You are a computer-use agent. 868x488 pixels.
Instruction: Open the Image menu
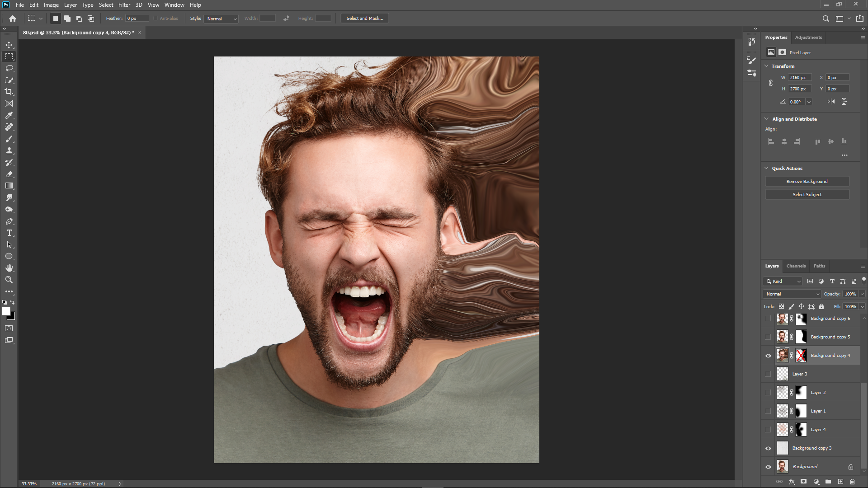(51, 5)
